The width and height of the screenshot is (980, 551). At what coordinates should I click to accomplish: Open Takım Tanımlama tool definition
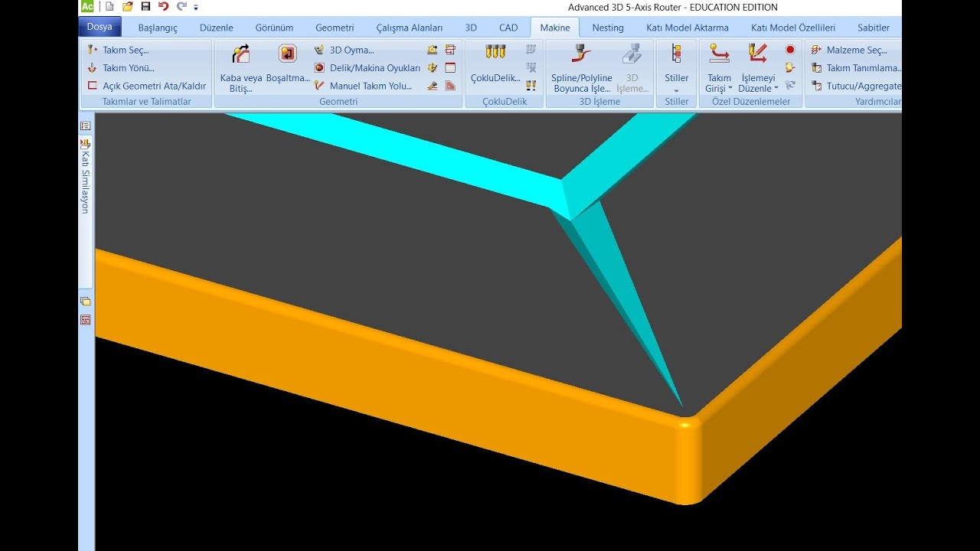click(855, 67)
